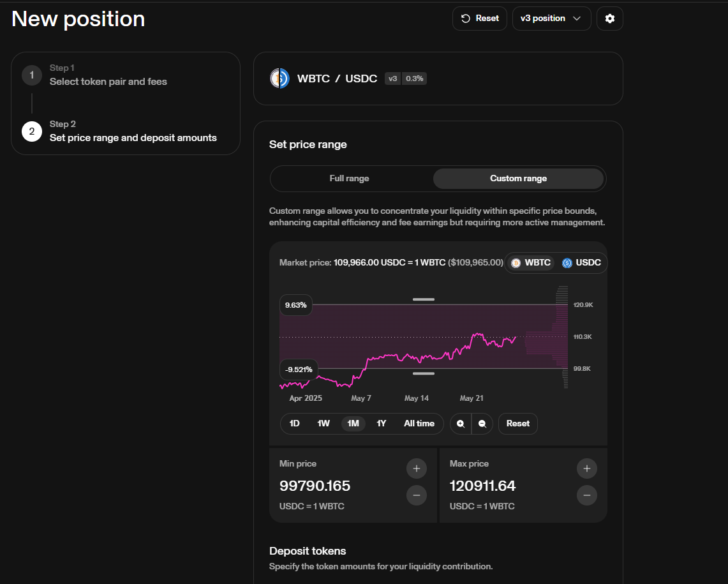The image size is (728, 584).
Task: Click the Reset button at top
Action: pos(480,19)
